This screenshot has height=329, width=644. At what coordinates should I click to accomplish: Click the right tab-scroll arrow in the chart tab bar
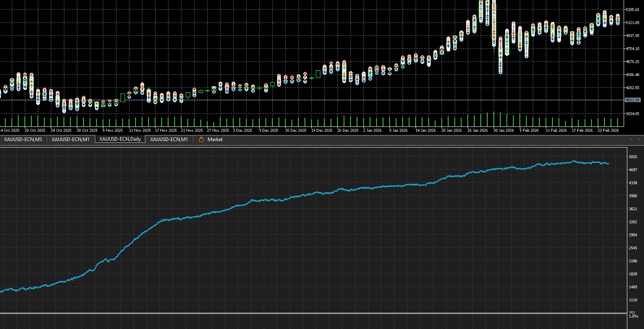[x=639, y=139]
